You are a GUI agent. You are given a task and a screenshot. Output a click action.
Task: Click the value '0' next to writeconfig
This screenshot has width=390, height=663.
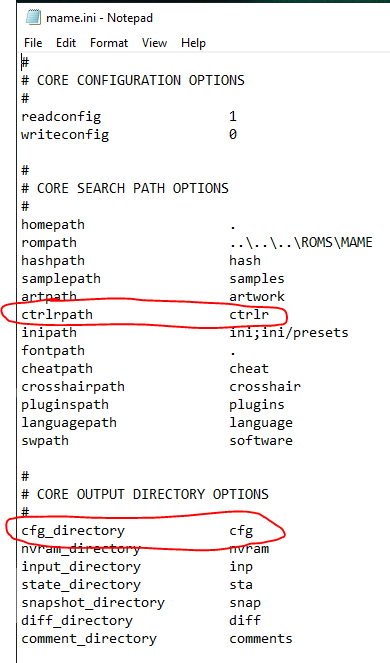(x=233, y=134)
